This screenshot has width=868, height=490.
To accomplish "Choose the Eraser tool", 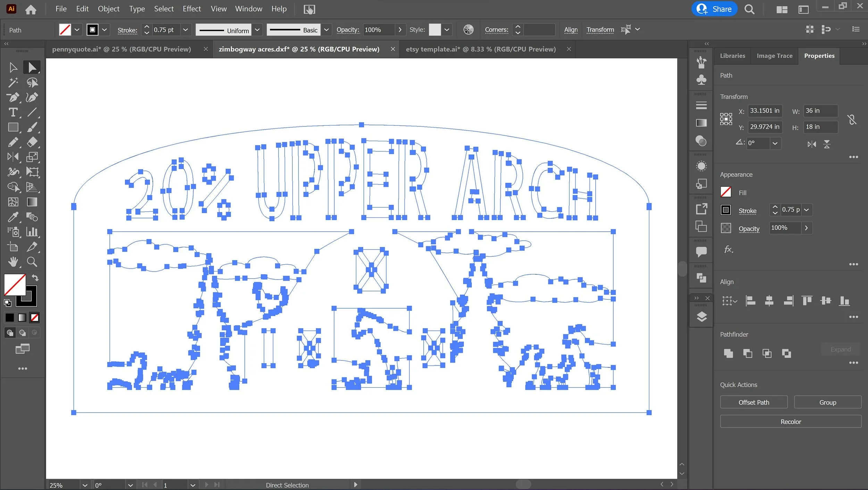I will (32, 142).
